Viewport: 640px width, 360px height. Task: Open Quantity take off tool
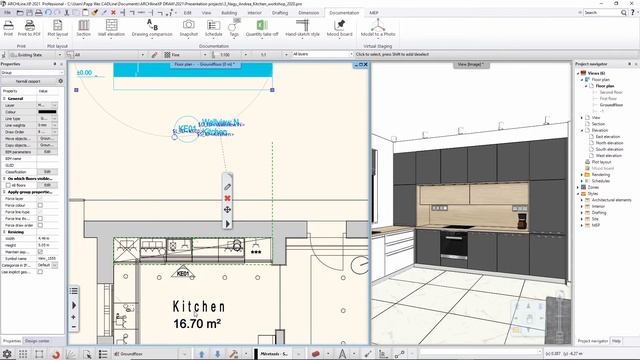tap(262, 28)
